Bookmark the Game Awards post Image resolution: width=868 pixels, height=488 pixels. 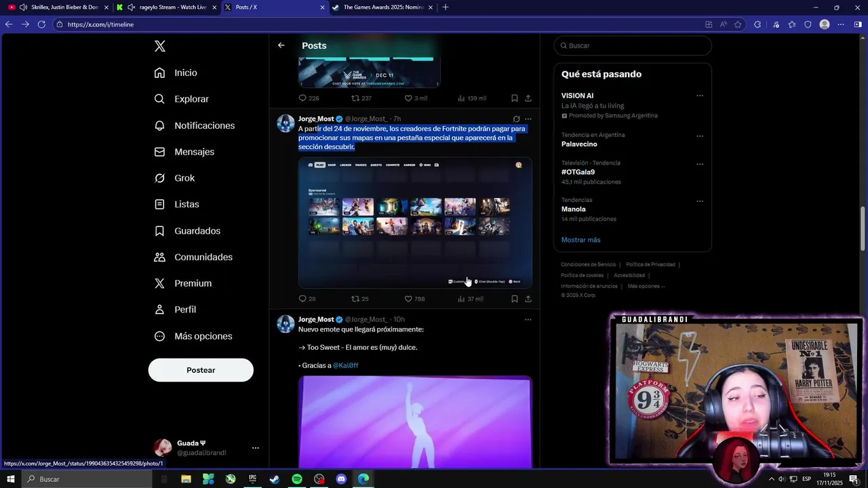(515, 98)
